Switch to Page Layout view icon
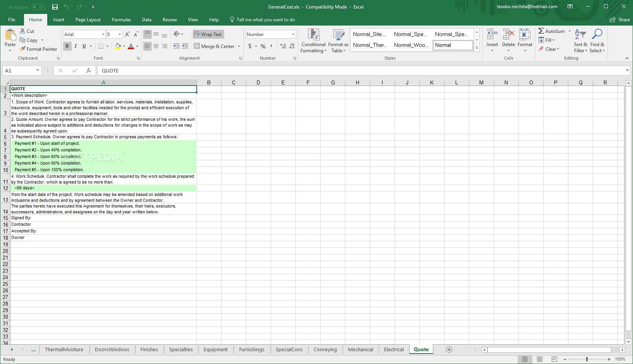Viewport: 633px width, 364px height. [540, 359]
